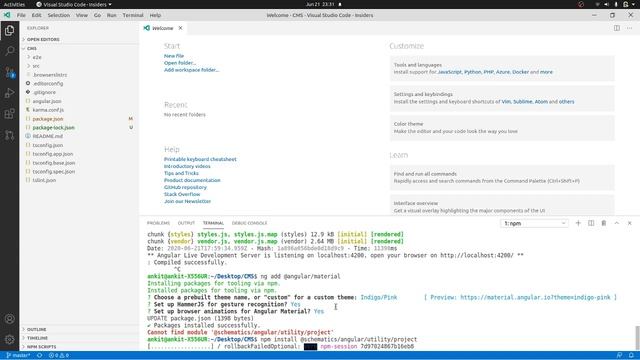640x360 pixels.
Task: Open the system clock in top bar
Action: 320,4
